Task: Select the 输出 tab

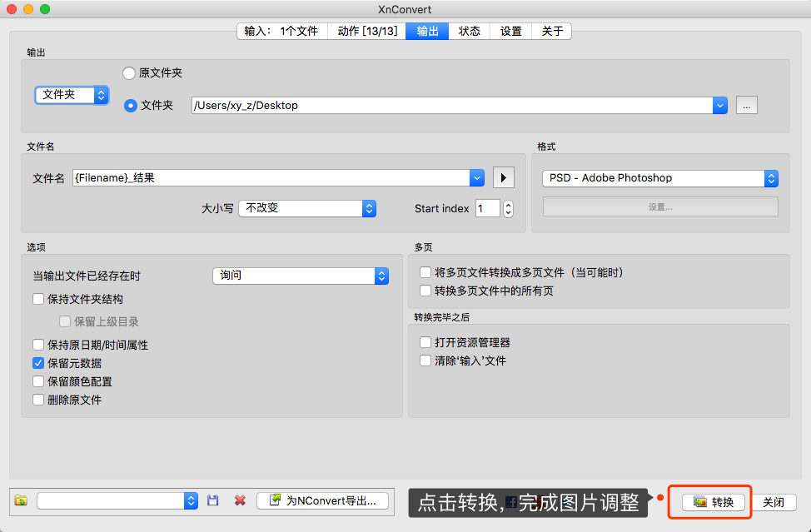Action: tap(427, 31)
